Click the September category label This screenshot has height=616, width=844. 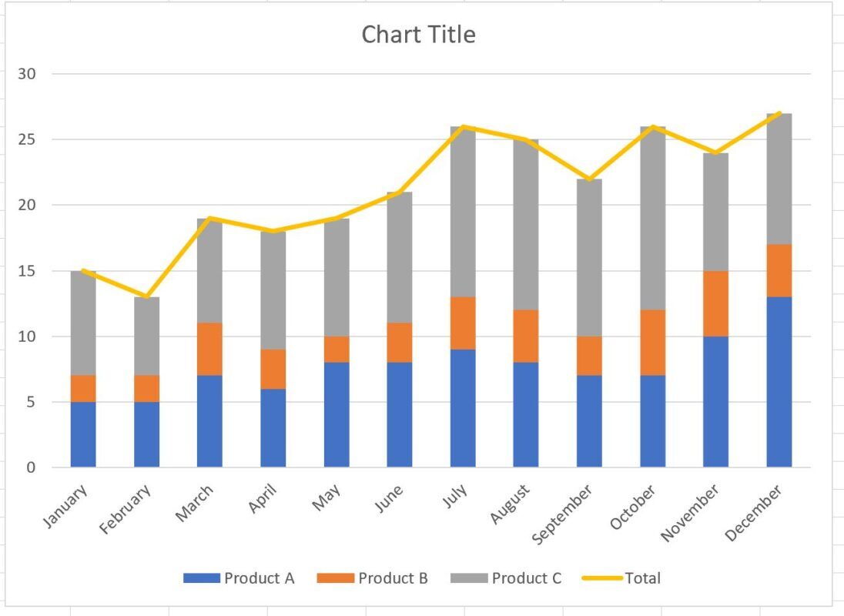[x=562, y=514]
